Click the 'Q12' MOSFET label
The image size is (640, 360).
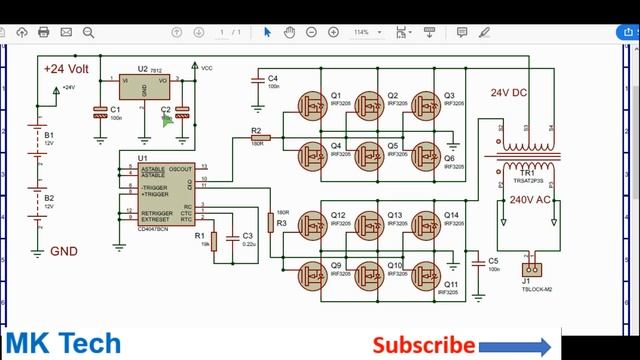click(338, 215)
